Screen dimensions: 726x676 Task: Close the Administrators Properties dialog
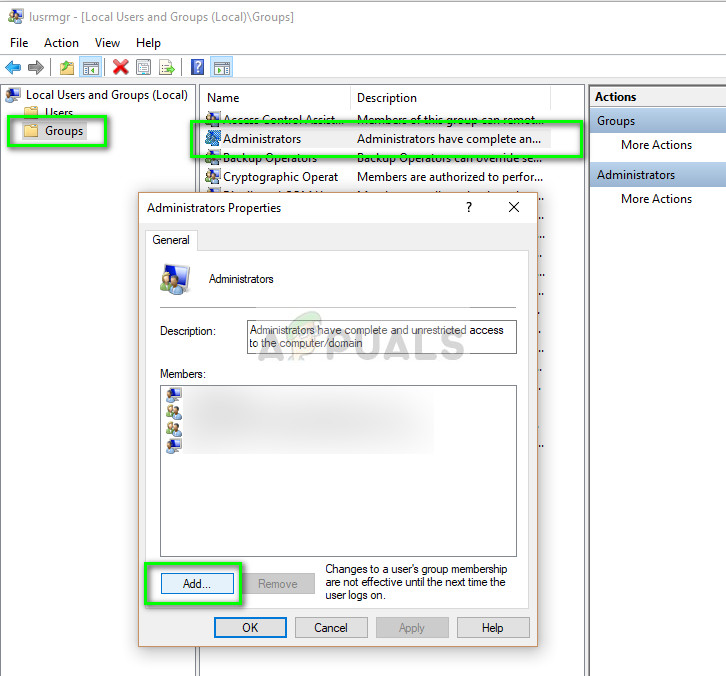pyautogui.click(x=513, y=207)
